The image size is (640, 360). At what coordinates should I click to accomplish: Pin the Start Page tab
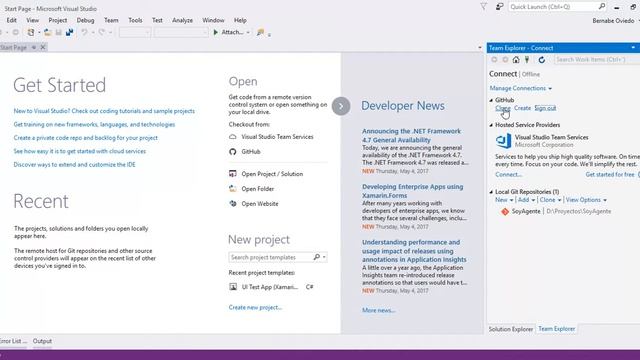tap(34, 47)
